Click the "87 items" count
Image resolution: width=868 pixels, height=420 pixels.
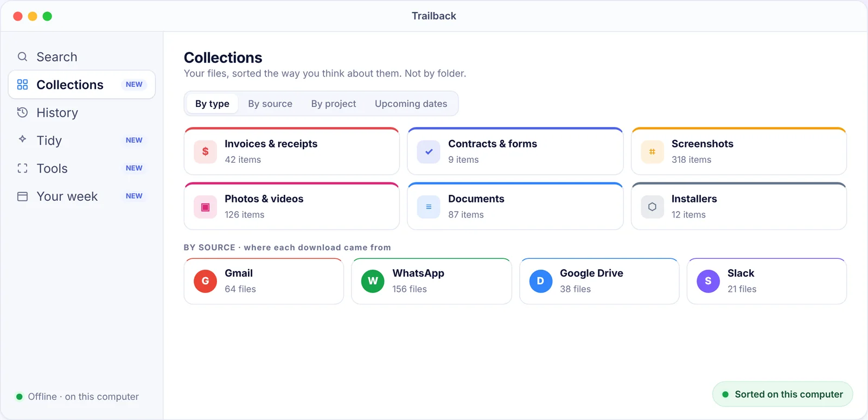pyautogui.click(x=466, y=214)
